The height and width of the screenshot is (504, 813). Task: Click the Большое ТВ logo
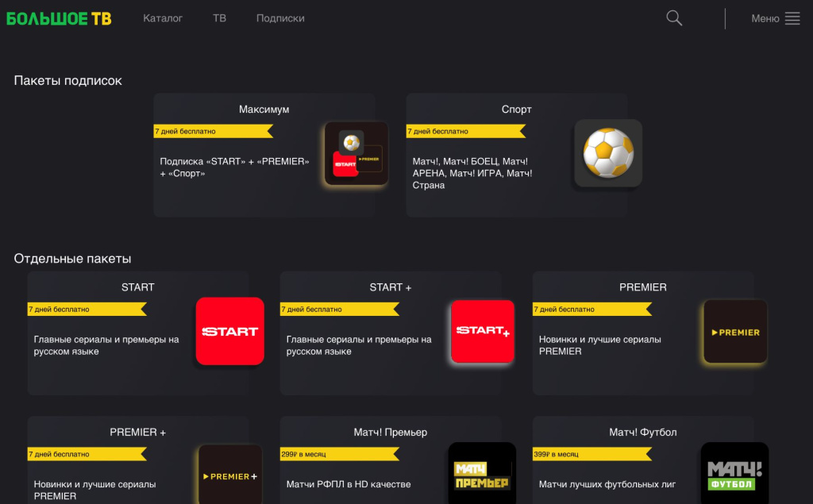59,18
